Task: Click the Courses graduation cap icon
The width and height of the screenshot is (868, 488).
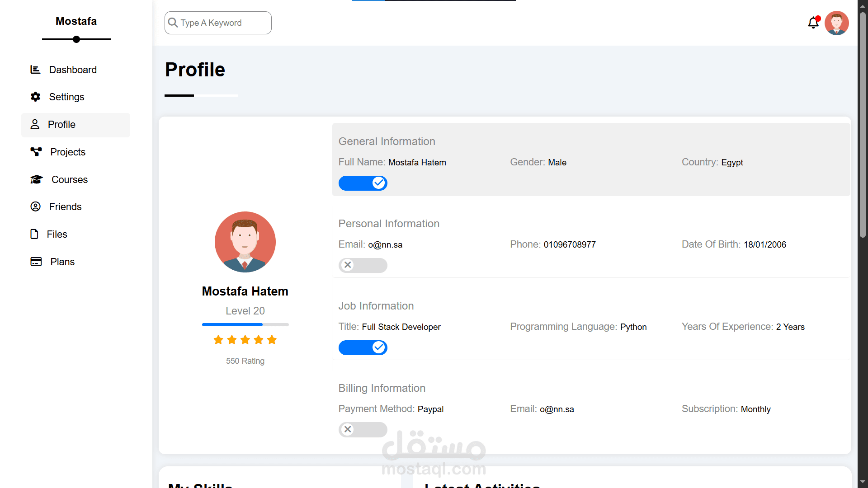Action: pos(37,179)
